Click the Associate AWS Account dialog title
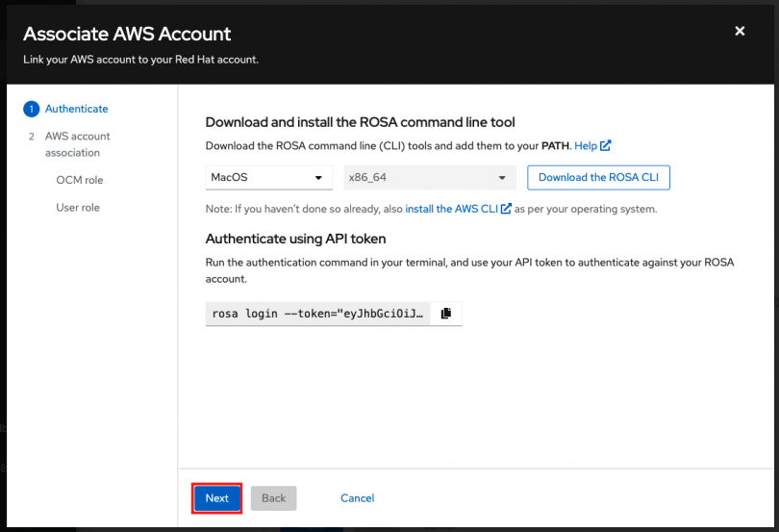779x532 pixels. pyautogui.click(x=127, y=35)
